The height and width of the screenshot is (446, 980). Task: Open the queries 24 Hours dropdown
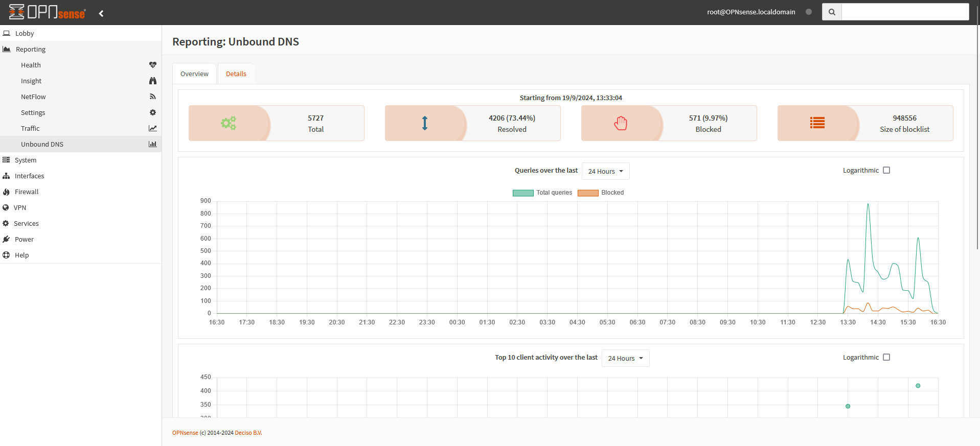pos(605,171)
